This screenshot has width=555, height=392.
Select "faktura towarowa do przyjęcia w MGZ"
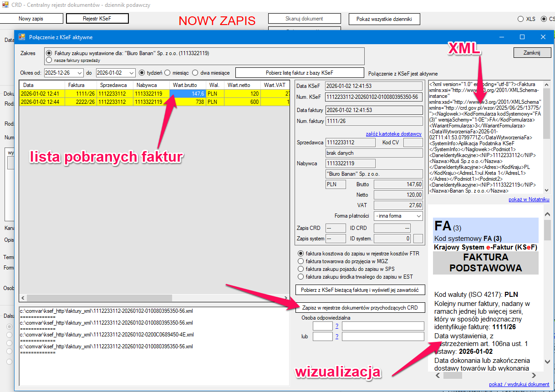pos(300,261)
